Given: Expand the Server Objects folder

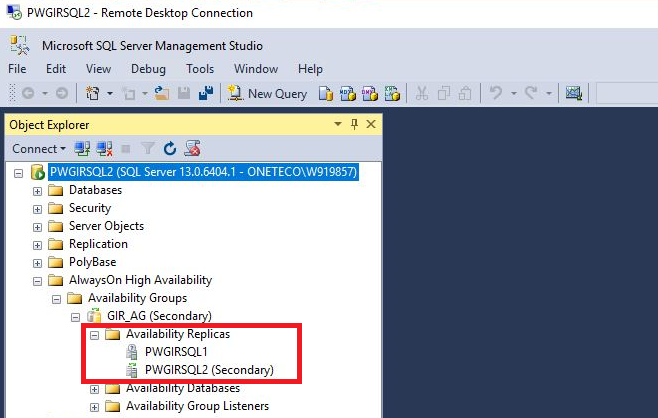Looking at the screenshot, I should pyautogui.click(x=37, y=227).
